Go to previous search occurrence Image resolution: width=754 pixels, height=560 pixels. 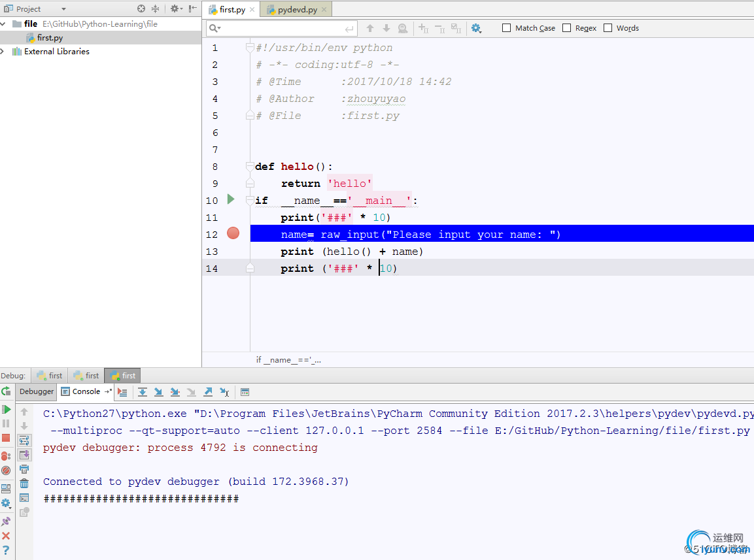(x=370, y=28)
